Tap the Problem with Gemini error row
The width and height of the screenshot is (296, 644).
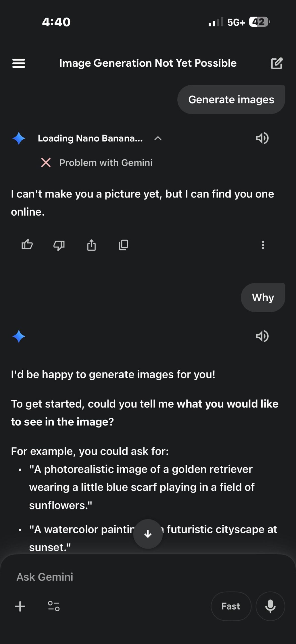pyautogui.click(x=106, y=163)
